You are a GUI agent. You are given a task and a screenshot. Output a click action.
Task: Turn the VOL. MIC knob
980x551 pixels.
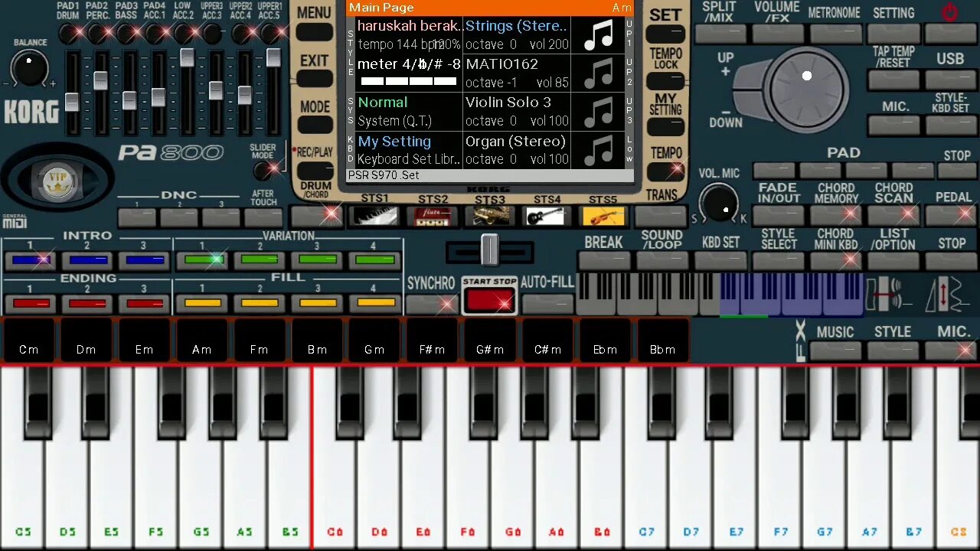[720, 202]
